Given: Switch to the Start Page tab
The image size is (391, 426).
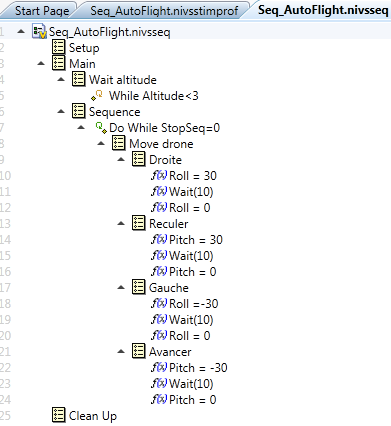Looking at the screenshot, I should pos(42,11).
